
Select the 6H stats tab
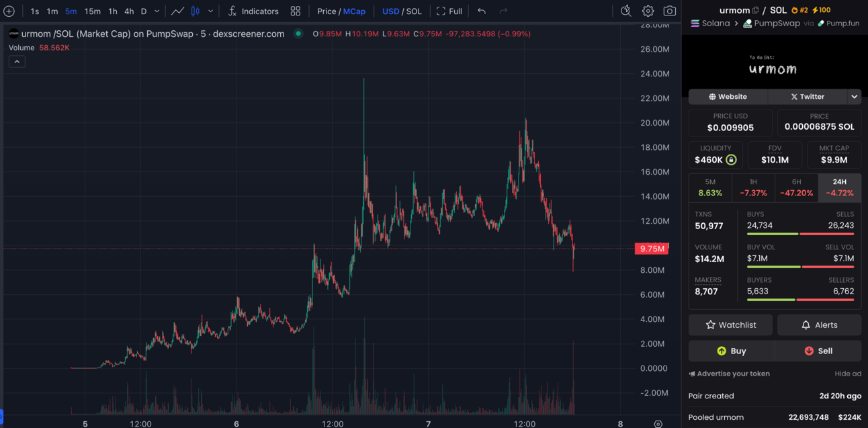pyautogui.click(x=796, y=187)
